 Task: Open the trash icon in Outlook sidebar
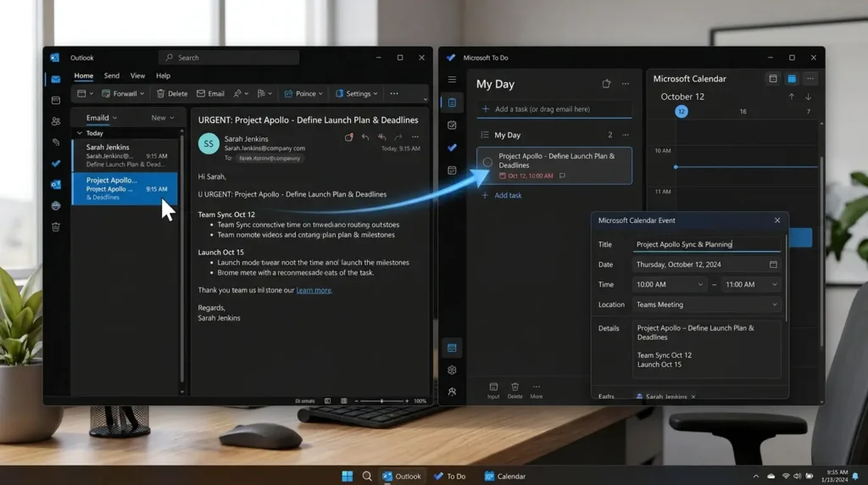(x=56, y=227)
